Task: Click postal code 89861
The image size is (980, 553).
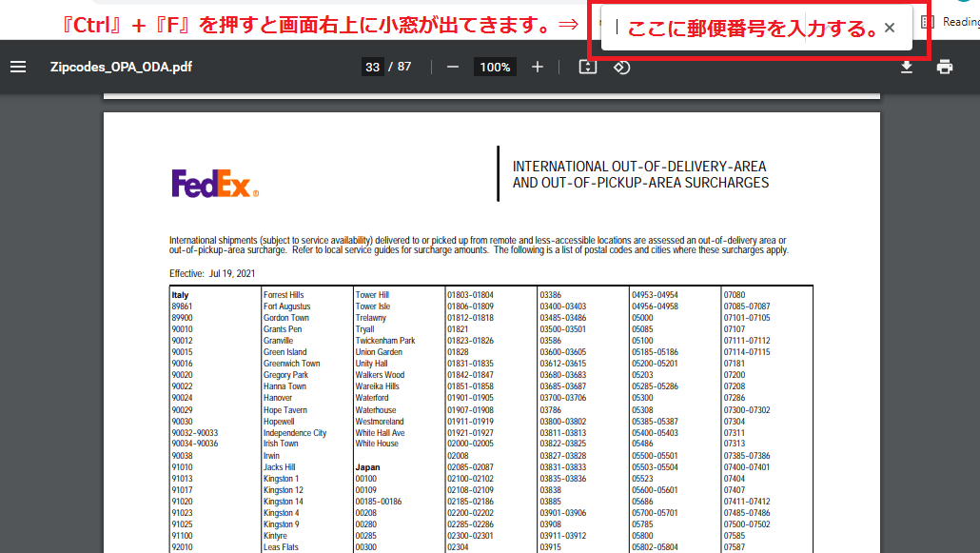Action: (x=183, y=306)
